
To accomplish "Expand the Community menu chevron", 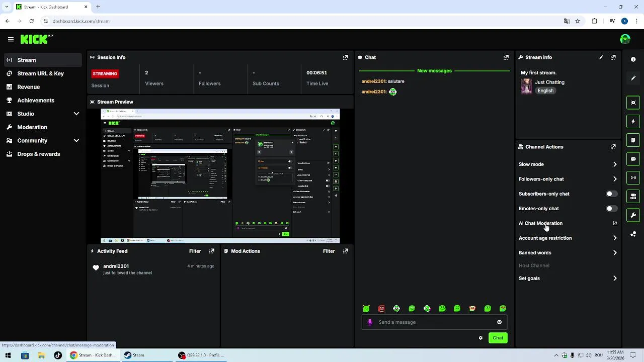I will (x=76, y=141).
